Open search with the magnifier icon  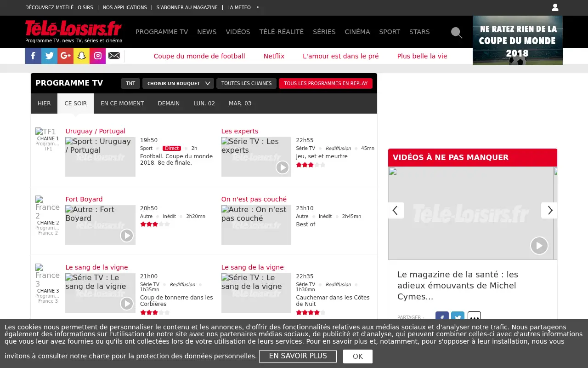coord(457,32)
